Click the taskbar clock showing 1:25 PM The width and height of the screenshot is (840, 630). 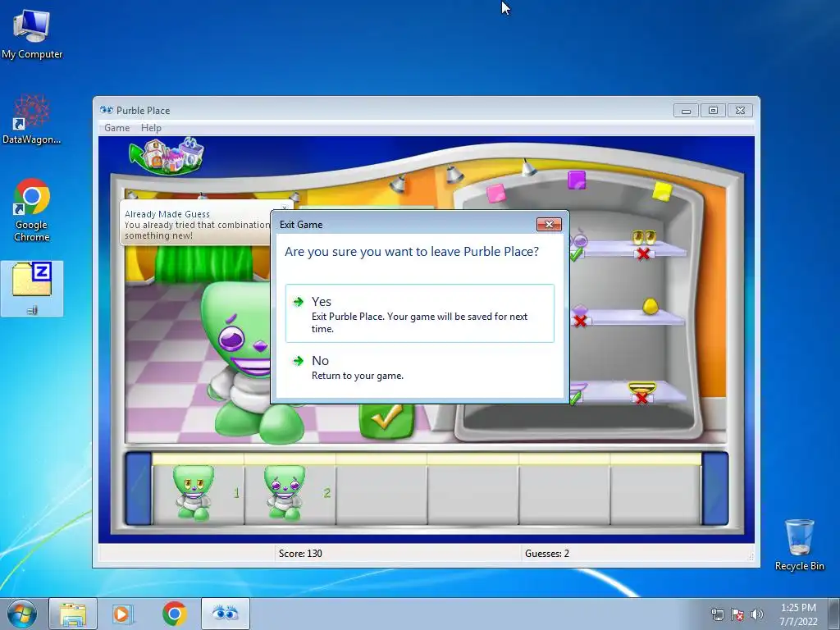pyautogui.click(x=798, y=614)
